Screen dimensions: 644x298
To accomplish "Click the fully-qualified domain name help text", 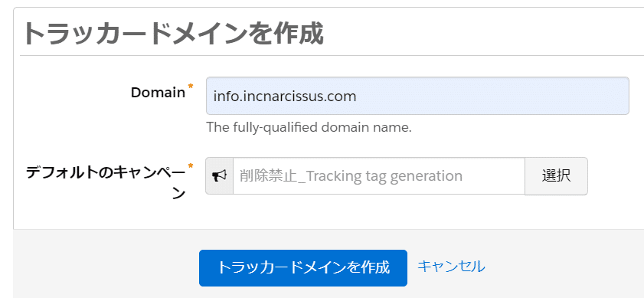I will tap(309, 127).
